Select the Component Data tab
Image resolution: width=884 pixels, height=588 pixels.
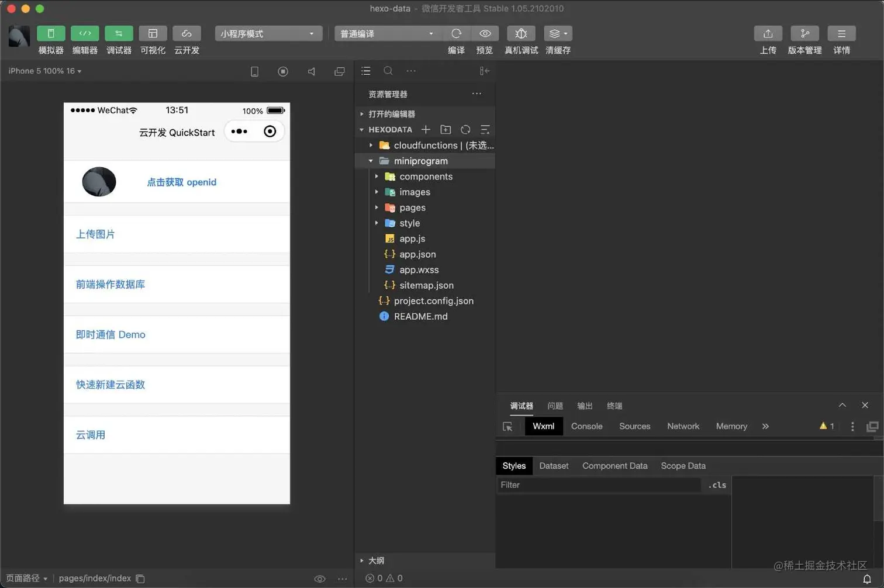[x=614, y=466]
